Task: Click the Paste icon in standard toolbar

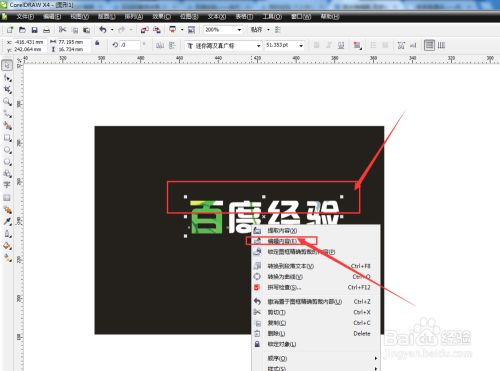Action: tap(87, 30)
